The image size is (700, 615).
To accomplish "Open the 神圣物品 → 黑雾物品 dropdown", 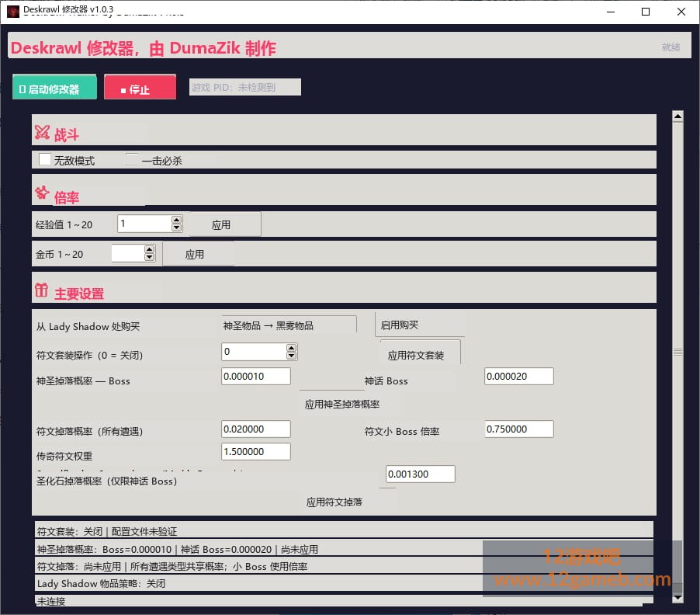I will point(289,325).
